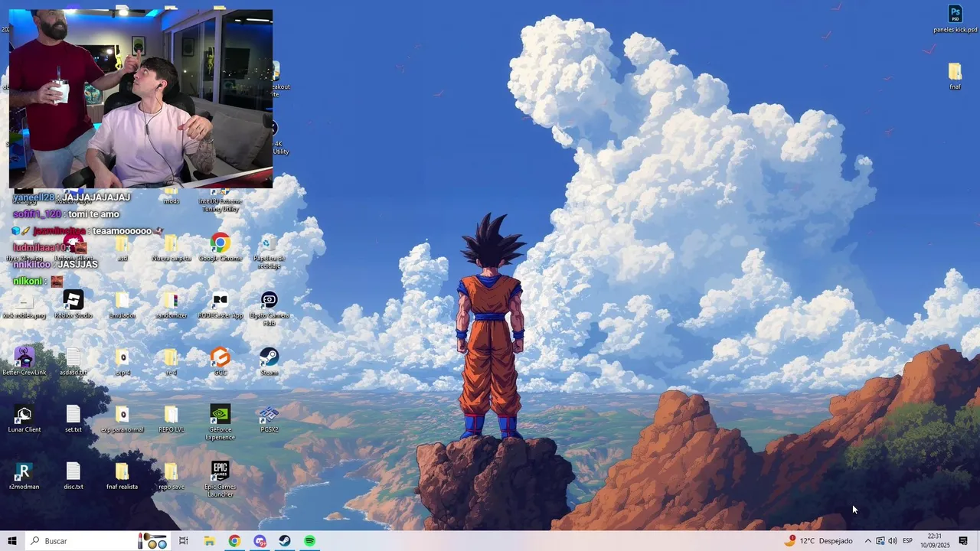The width and height of the screenshot is (980, 551).
Task: Launch the PCSX2 emulator shortcut
Action: click(x=269, y=419)
